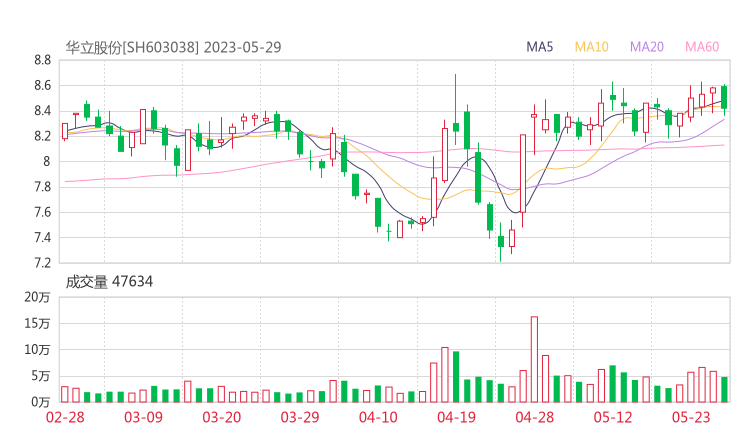Click the 0万 volume axis label
740x440 pixels.
point(41,402)
